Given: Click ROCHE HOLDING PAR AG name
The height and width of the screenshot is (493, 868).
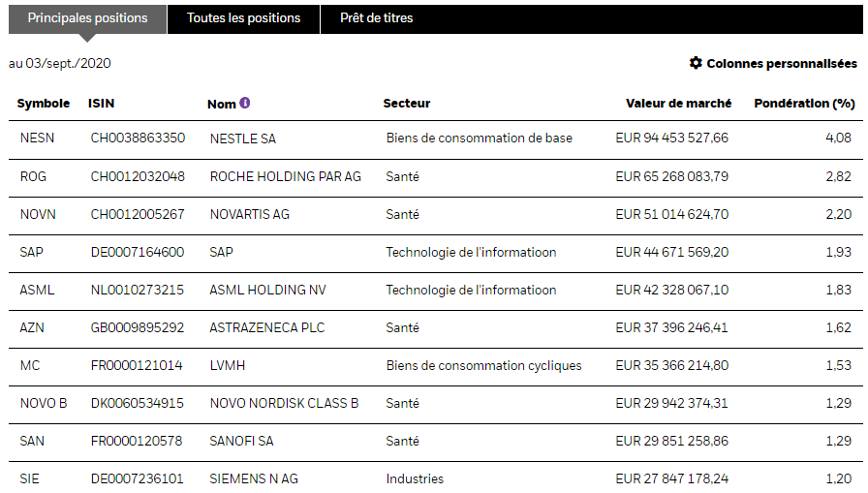Looking at the screenshot, I should (285, 176).
